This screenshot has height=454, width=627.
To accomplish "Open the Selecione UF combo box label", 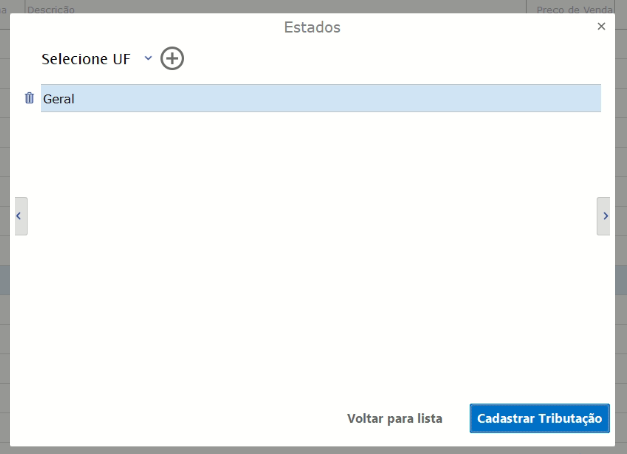I will tap(86, 59).
